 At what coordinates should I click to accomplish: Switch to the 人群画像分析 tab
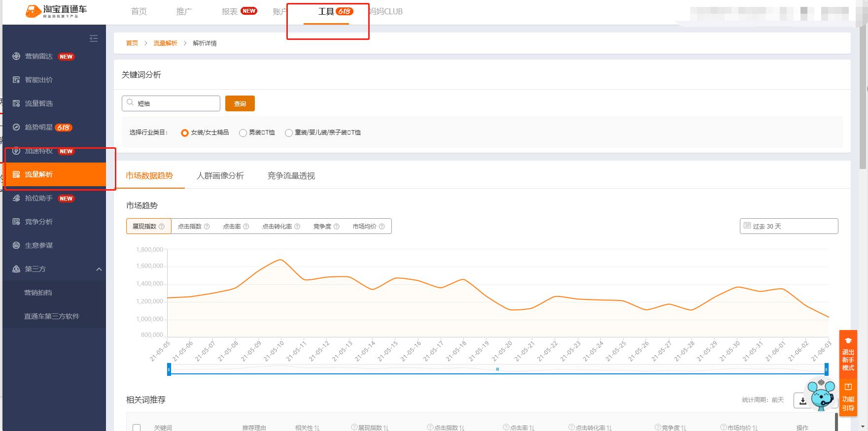(x=220, y=176)
